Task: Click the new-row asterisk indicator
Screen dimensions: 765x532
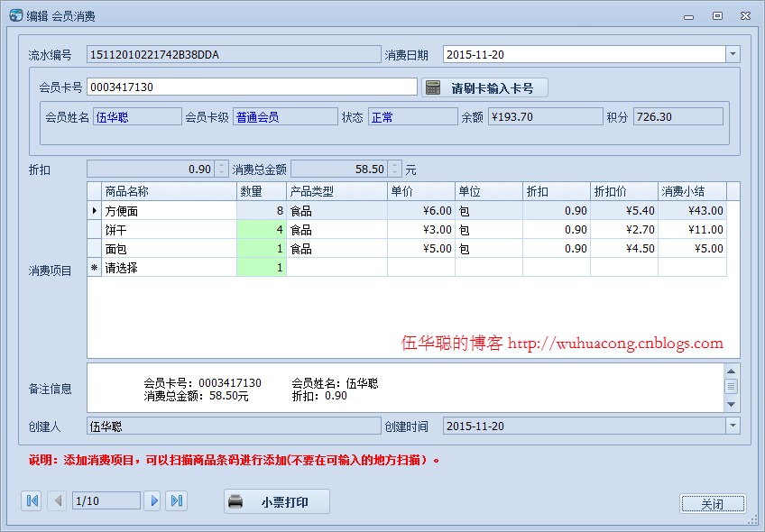Action: tap(94, 268)
